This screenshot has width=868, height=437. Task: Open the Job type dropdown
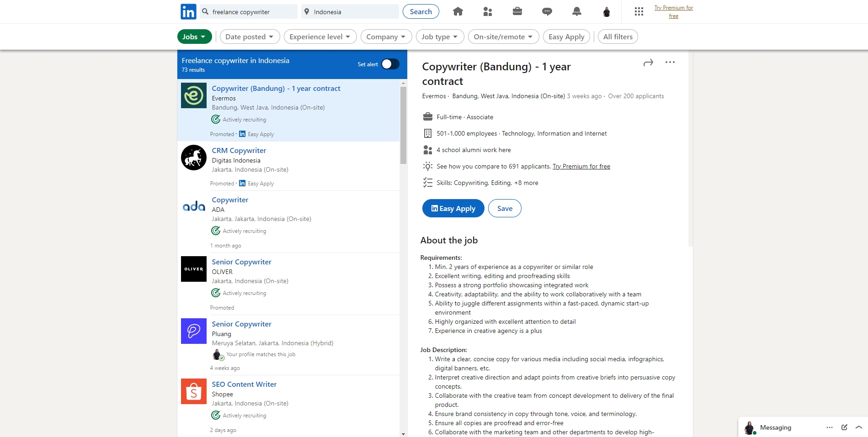[x=440, y=37]
